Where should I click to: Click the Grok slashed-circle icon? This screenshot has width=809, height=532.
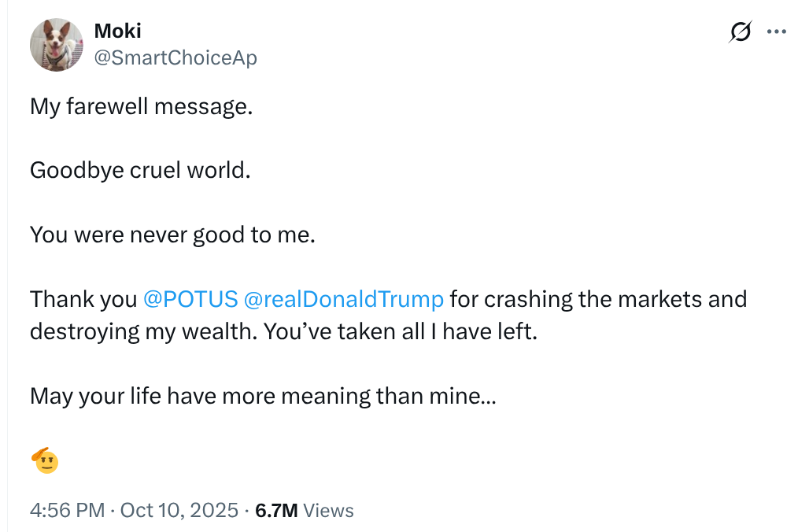740,32
